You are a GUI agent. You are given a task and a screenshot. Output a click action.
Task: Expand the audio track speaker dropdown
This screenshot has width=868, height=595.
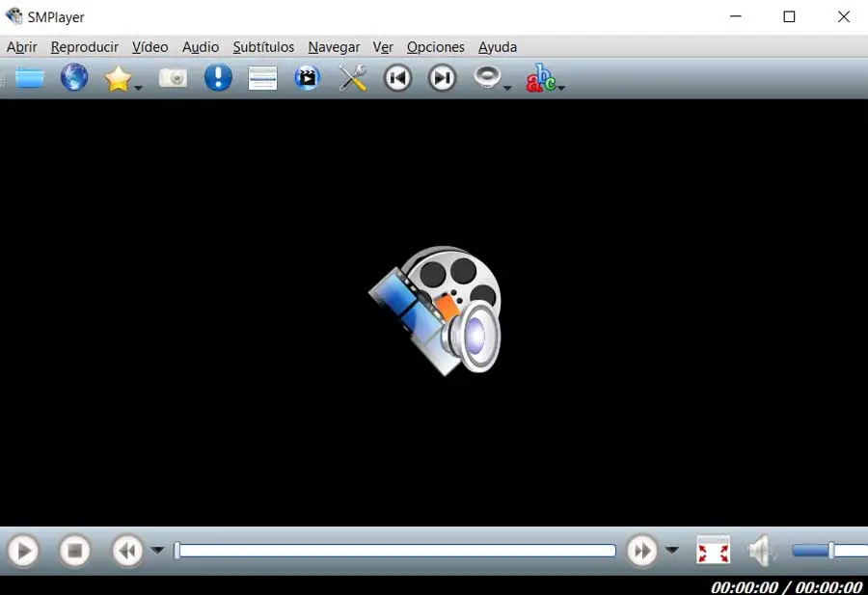(507, 88)
